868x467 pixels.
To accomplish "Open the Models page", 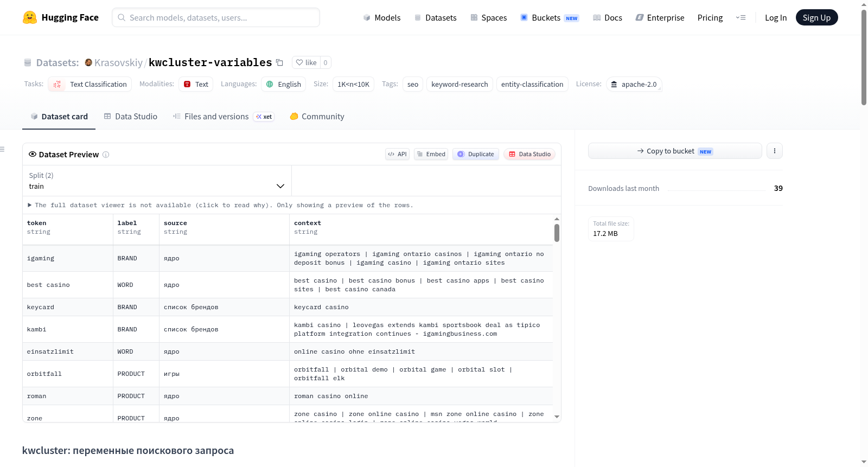I will coord(382,17).
